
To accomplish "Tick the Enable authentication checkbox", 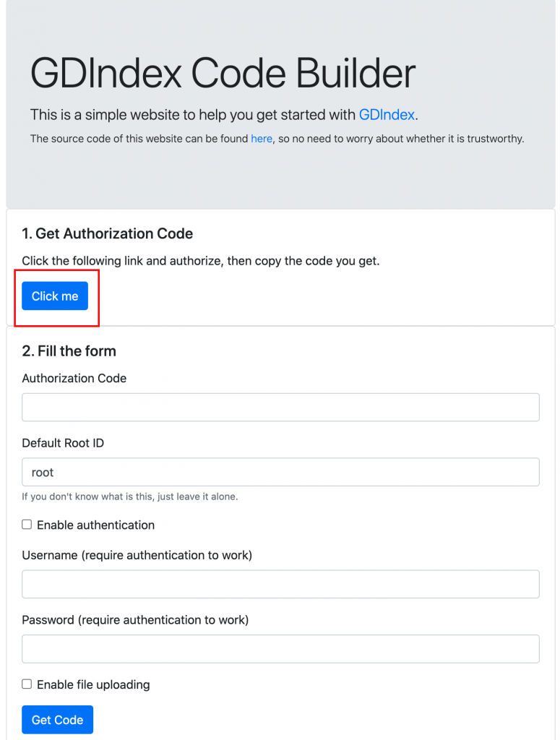I will pos(27,525).
